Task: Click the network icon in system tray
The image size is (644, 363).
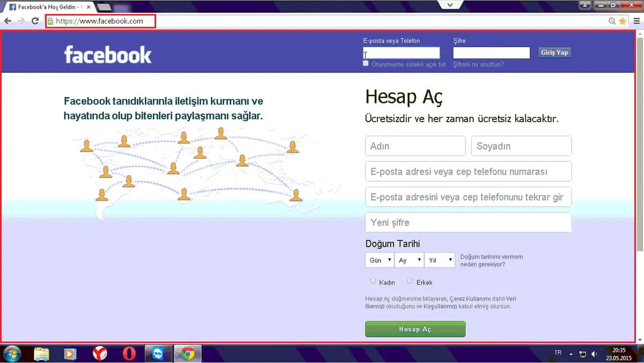Action: coord(583,354)
